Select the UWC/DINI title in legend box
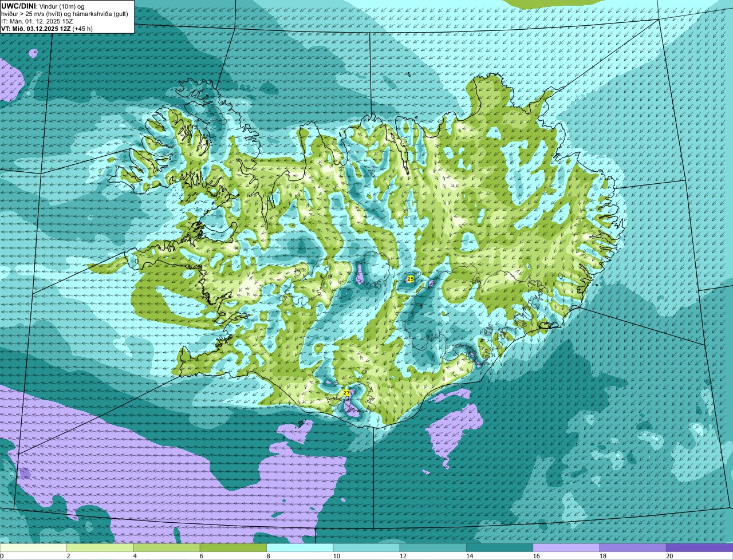The width and height of the screenshot is (733, 560). [x=18, y=6]
